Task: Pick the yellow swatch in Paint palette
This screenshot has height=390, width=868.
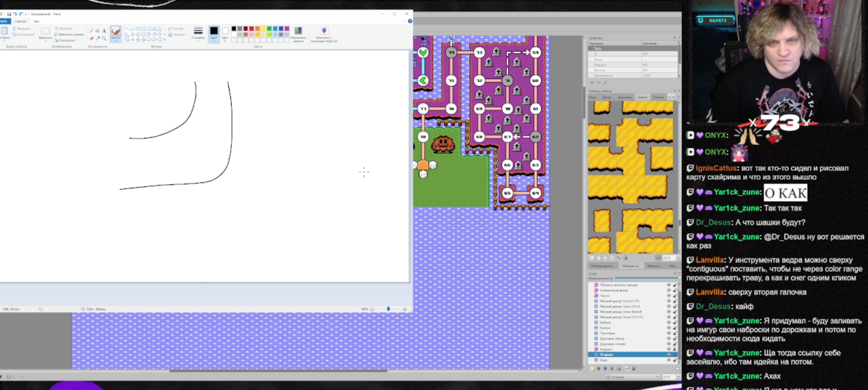Action: pos(264,28)
